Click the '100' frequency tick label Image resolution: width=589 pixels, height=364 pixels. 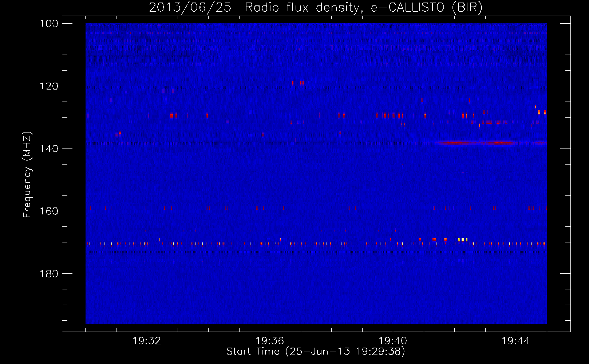49,24
